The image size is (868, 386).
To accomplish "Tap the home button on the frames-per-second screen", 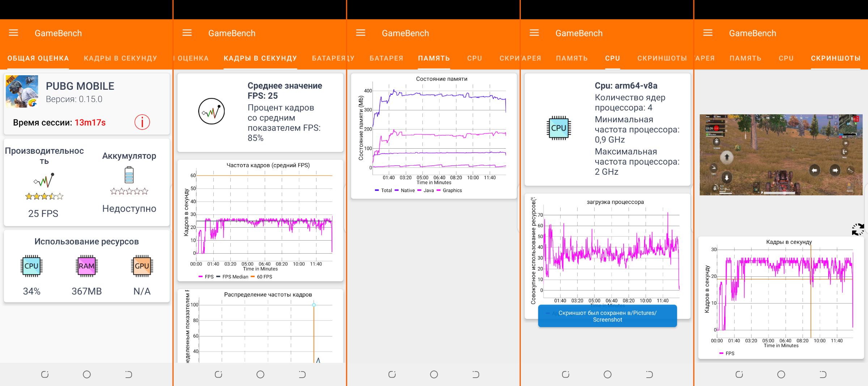I will click(260, 374).
